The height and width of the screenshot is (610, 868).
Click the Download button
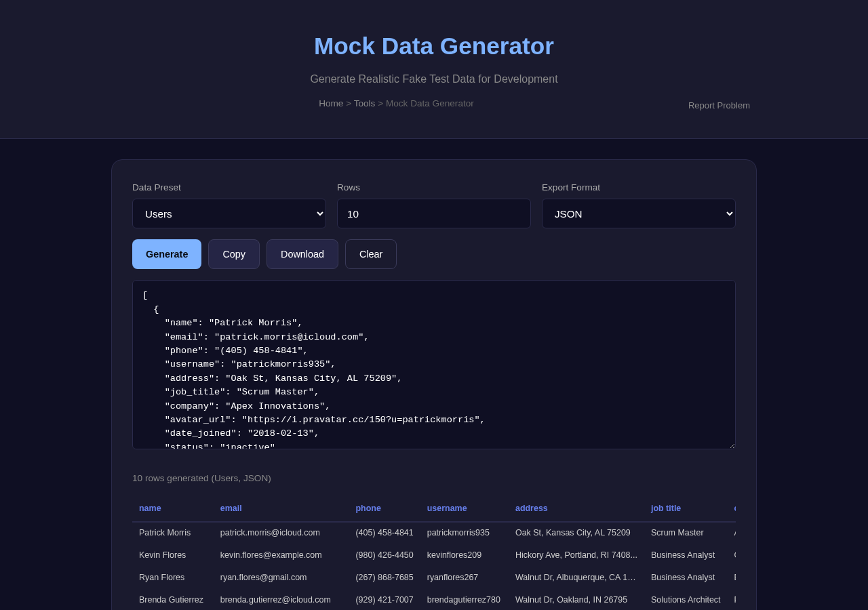[302, 254]
